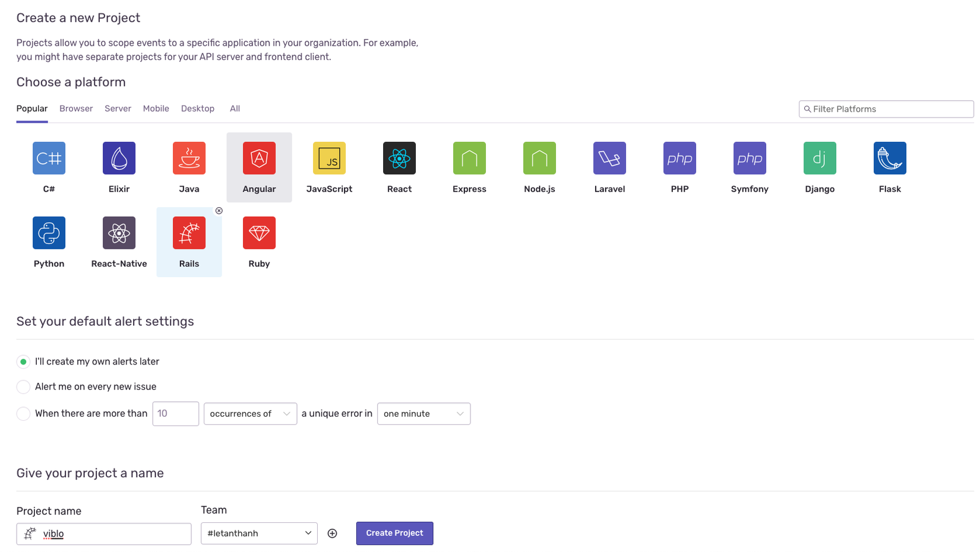Click the Create Project button
This screenshot has width=980, height=552.
[394, 533]
